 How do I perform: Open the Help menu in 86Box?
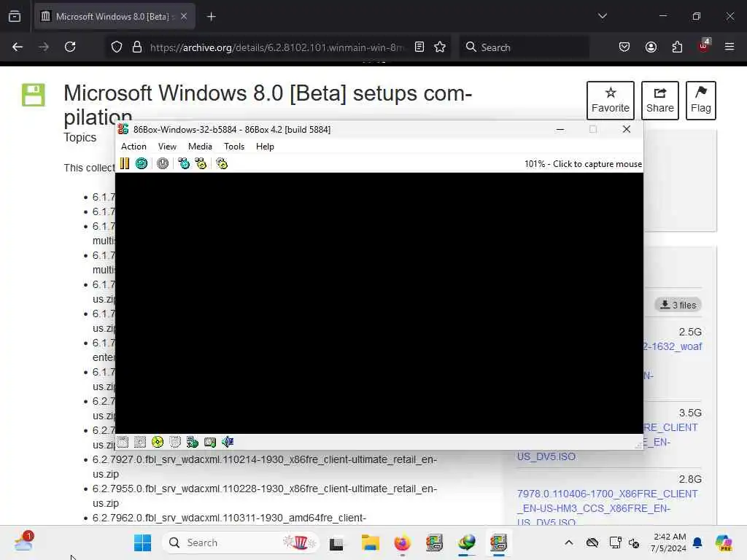[265, 146]
